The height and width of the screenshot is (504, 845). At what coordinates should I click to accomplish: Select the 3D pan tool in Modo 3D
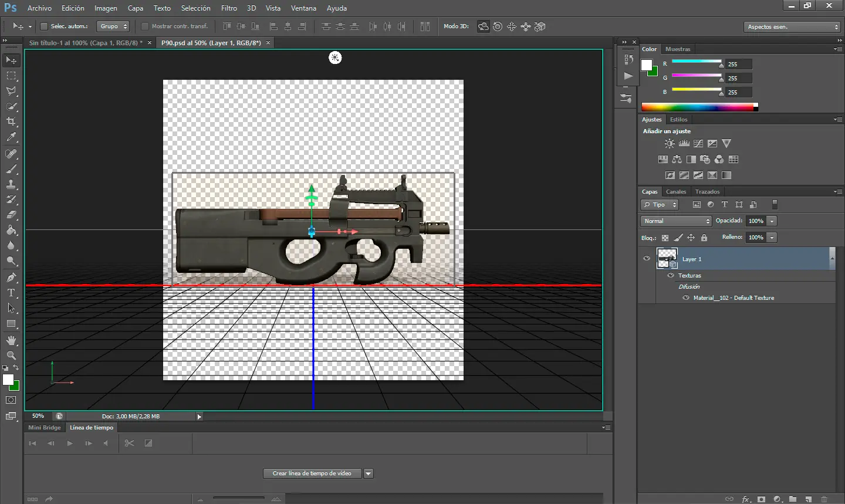[511, 26]
